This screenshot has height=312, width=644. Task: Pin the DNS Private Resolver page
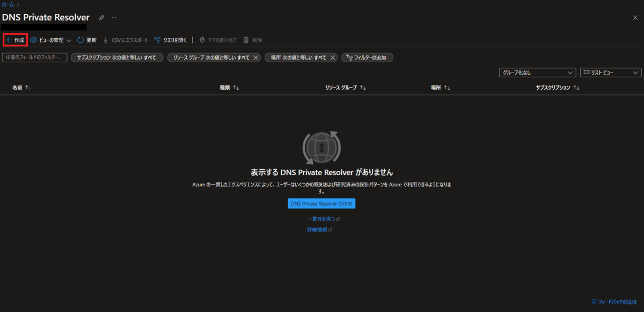click(101, 18)
